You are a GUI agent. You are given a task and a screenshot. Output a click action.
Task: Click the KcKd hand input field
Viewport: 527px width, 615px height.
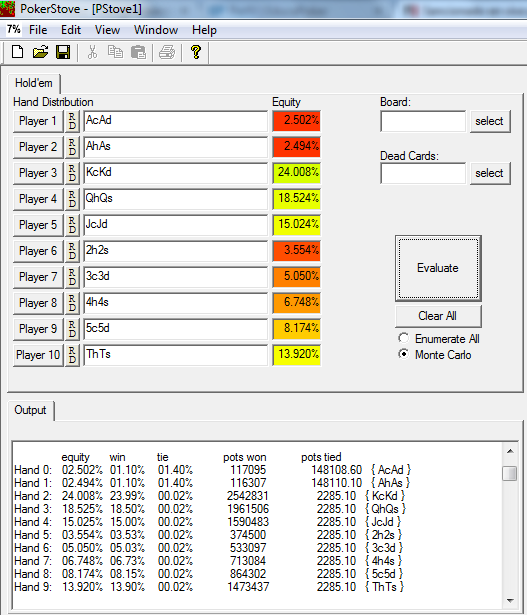coord(176,173)
